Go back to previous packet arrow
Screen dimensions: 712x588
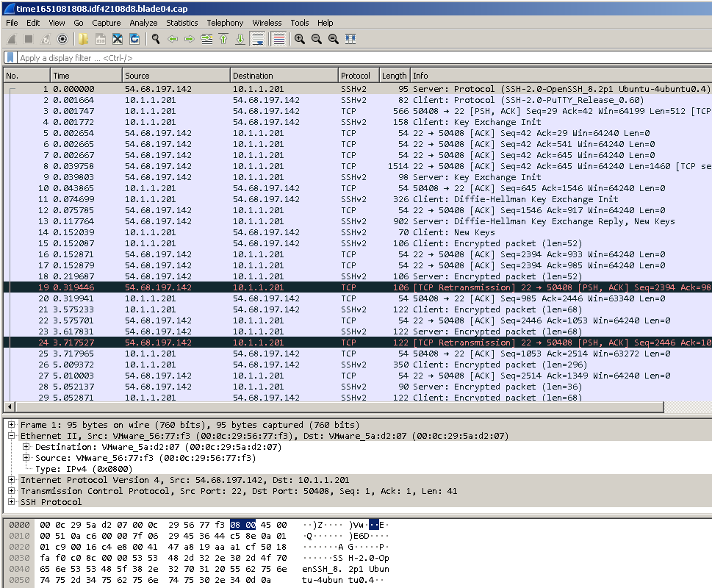[173, 39]
